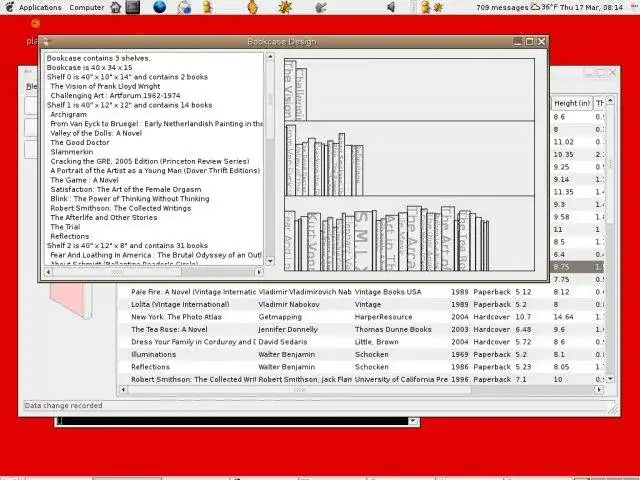This screenshot has width=640, height=480.
Task: Click the orange starburst panel icon
Action: (x=284, y=7)
